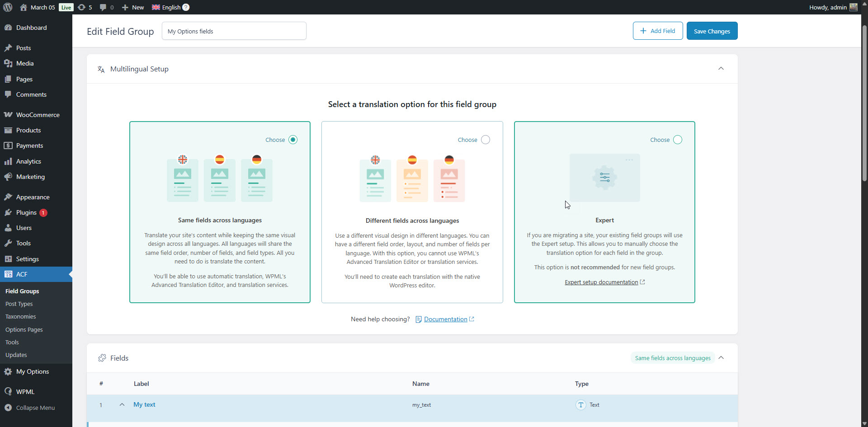Collapse the Multilingual Setup panel
This screenshot has height=427, width=868.
pyautogui.click(x=721, y=69)
